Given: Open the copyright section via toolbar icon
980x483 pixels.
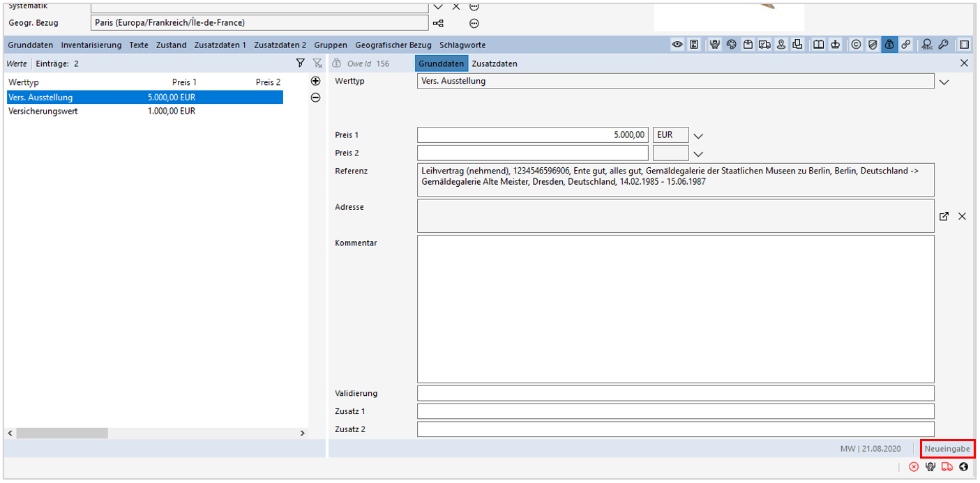Looking at the screenshot, I should click(x=857, y=44).
